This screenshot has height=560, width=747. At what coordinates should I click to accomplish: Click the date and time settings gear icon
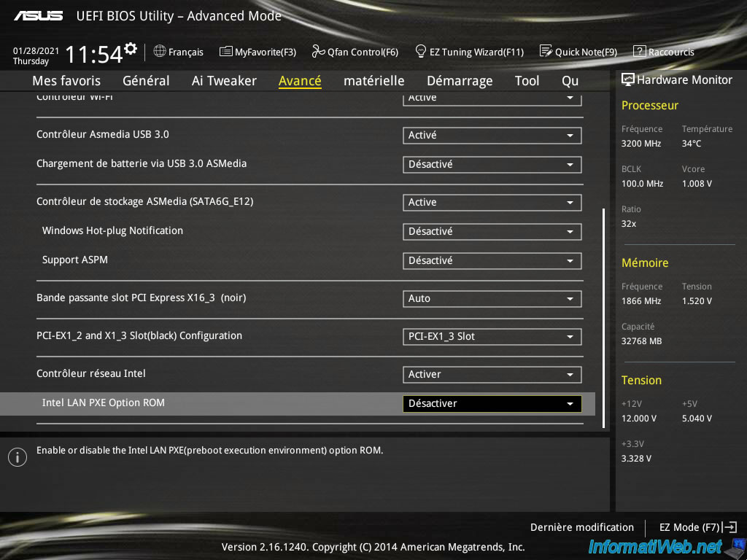pyautogui.click(x=131, y=49)
